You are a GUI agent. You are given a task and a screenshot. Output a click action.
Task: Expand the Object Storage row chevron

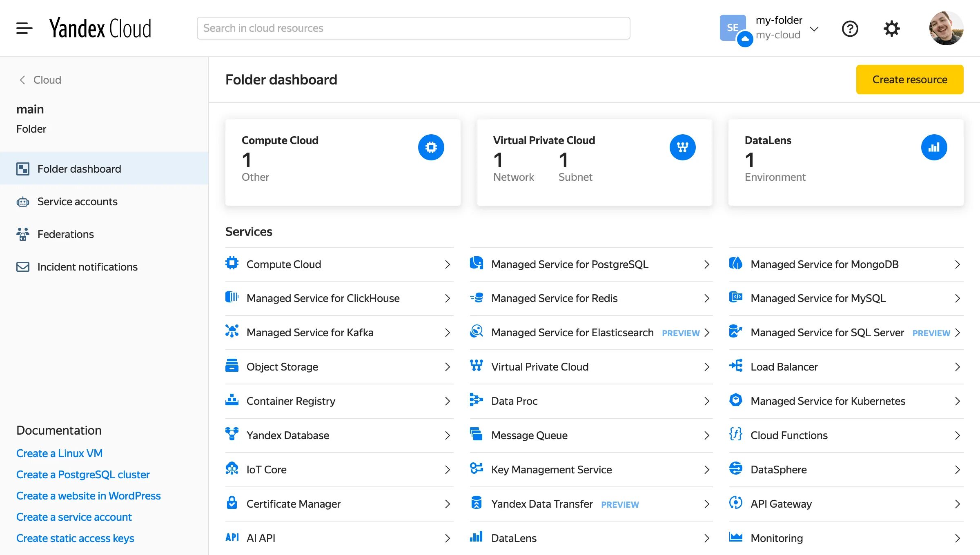coord(448,367)
